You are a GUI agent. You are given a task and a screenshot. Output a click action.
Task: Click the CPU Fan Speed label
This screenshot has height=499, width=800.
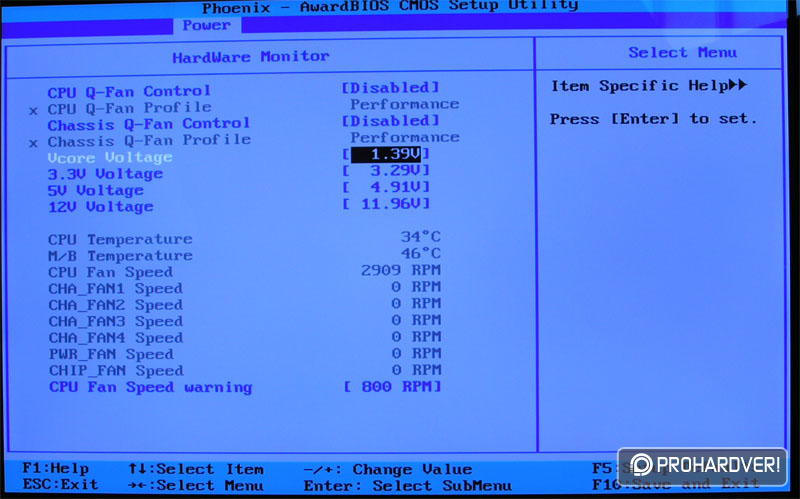click(111, 272)
